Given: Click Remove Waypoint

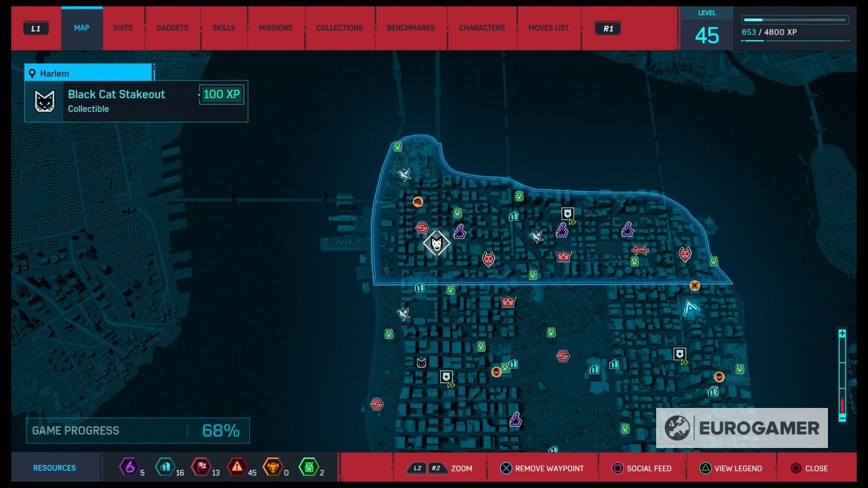Looking at the screenshot, I should (542, 469).
